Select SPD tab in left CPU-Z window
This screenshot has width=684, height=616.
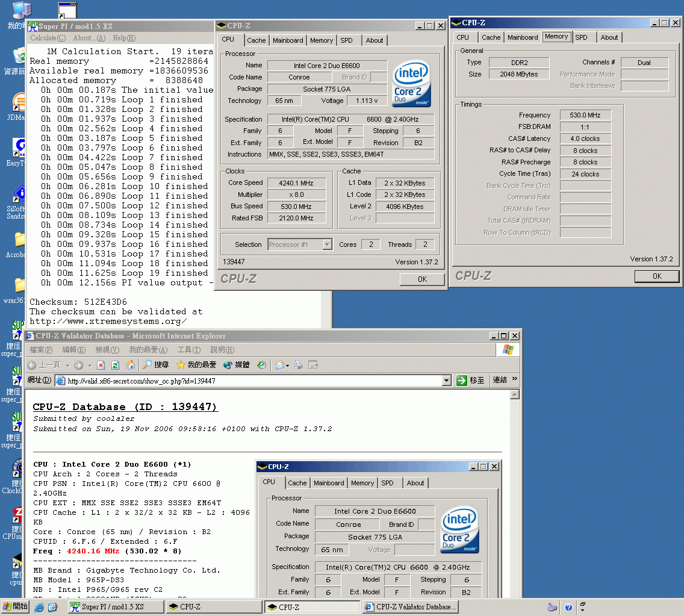pyautogui.click(x=346, y=40)
